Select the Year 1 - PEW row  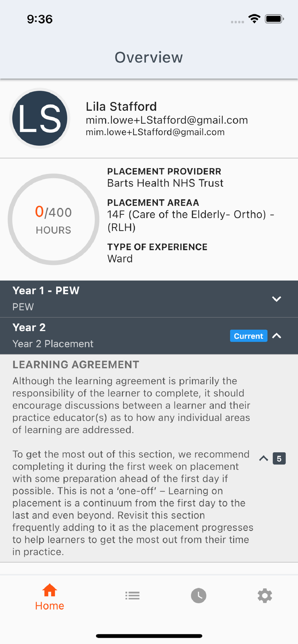tap(149, 299)
